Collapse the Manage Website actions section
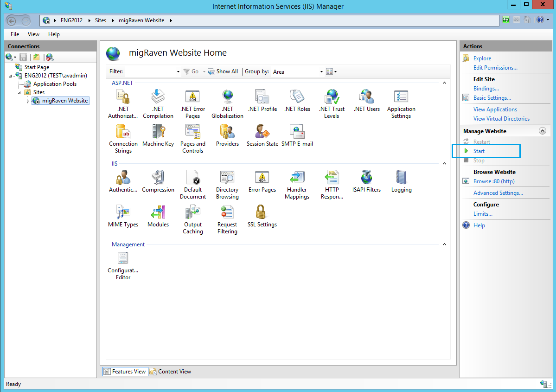 [542, 131]
